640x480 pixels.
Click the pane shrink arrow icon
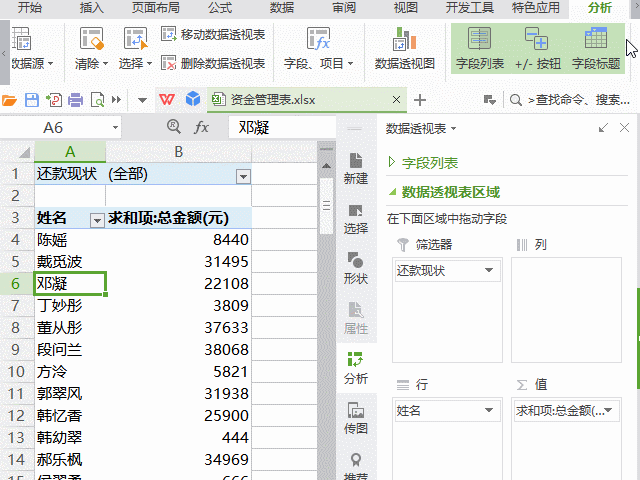click(603, 128)
